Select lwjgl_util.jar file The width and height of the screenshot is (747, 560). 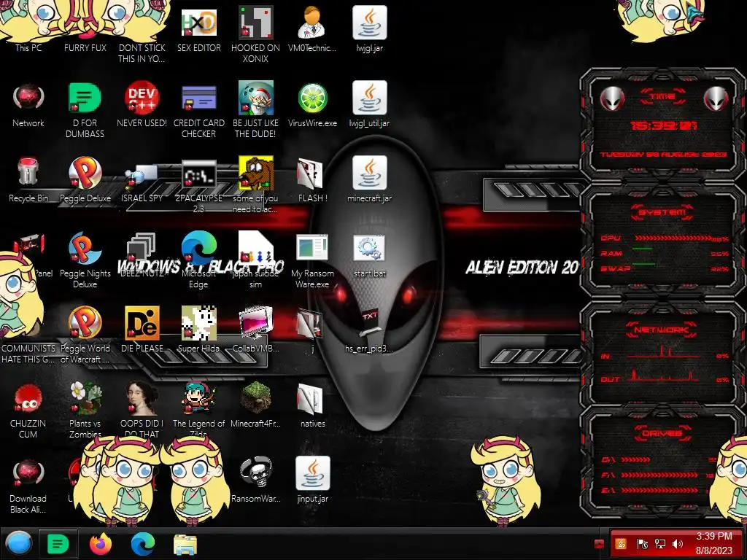coord(369,104)
